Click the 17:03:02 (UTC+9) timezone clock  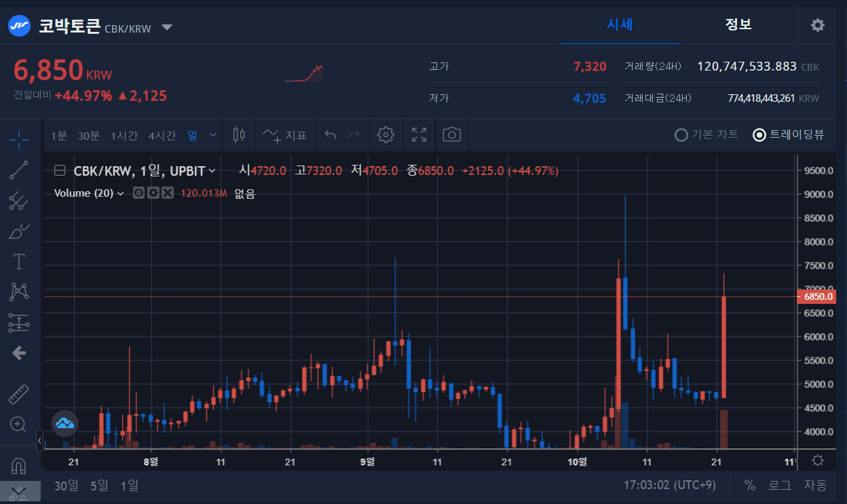coord(670,486)
